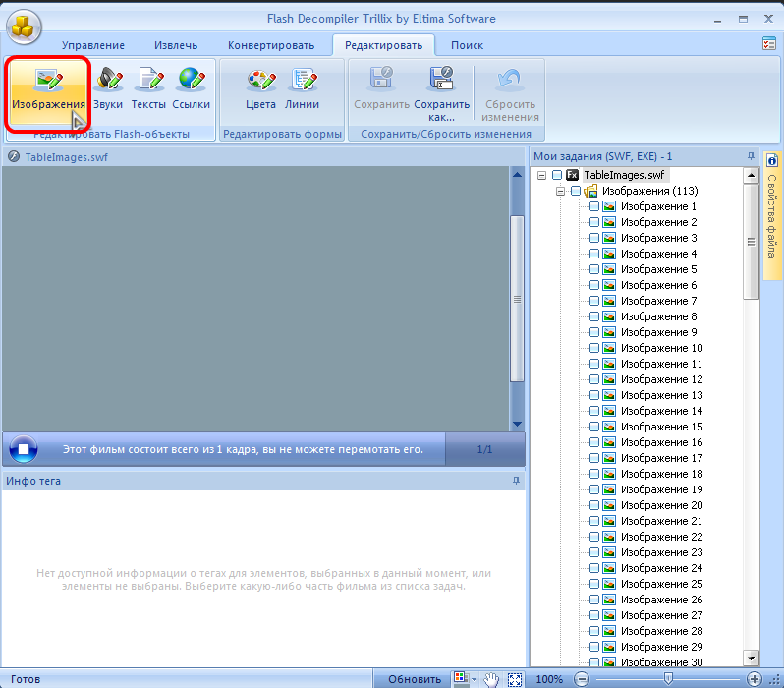Open the Цвета shape editor
The height and width of the screenshot is (688, 784).
coord(260,88)
